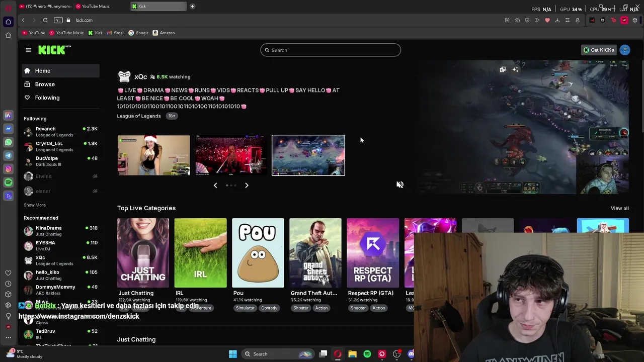644x362 pixels.
Task: Open the Pou category card
Action: 258,253
